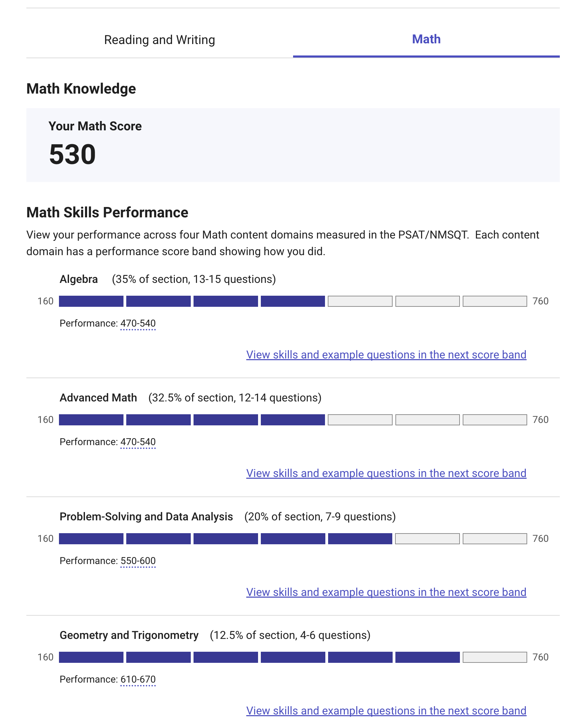
Task: Click the Geometry and Trigonometry domain title
Action: coord(129,635)
